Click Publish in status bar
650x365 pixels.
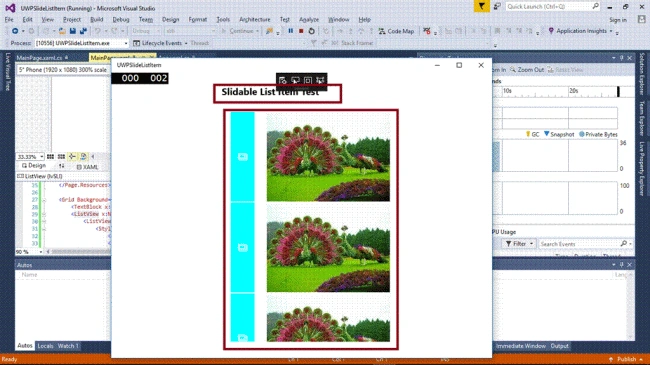626,359
